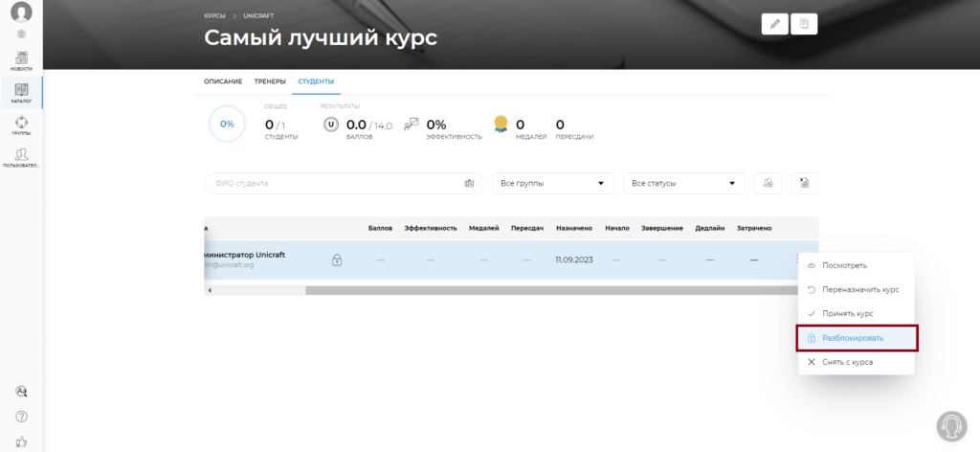Open Все статусы dropdown
980x452 pixels.
(x=683, y=183)
